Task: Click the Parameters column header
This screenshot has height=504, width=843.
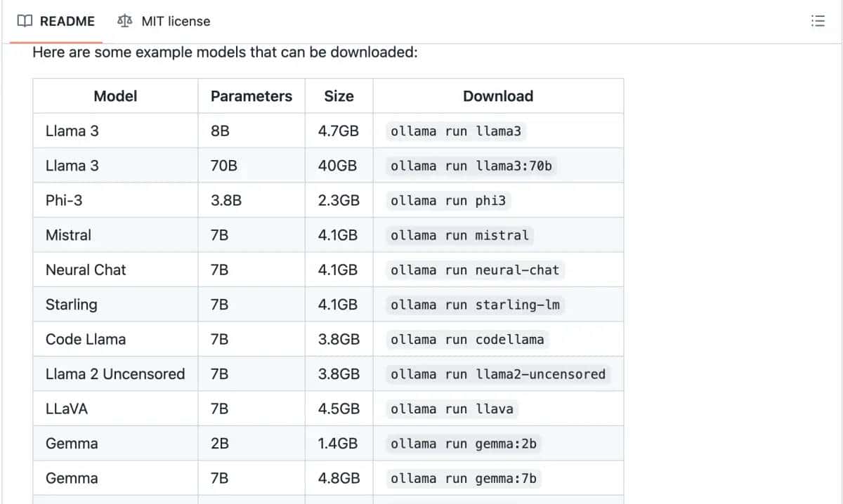Action: [x=251, y=96]
